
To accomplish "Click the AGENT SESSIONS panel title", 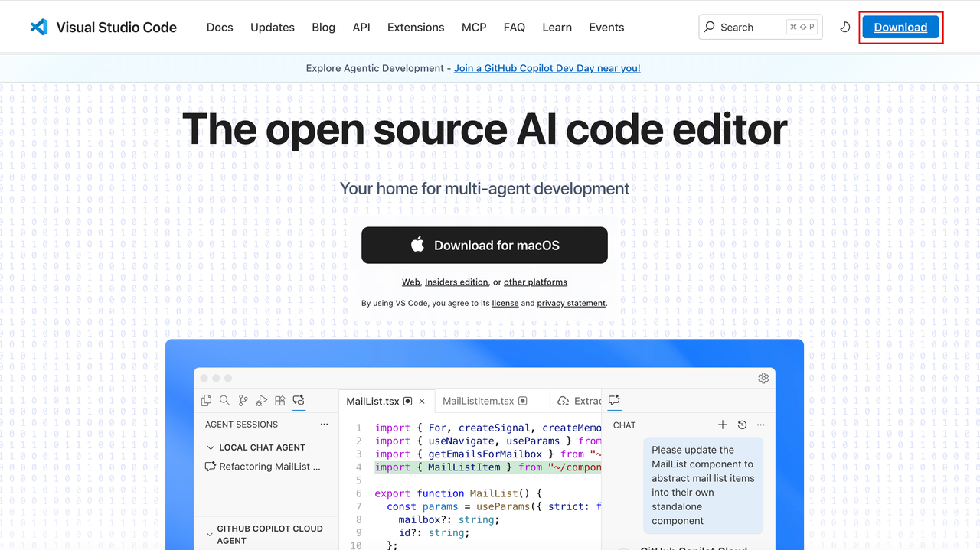I will [x=241, y=425].
